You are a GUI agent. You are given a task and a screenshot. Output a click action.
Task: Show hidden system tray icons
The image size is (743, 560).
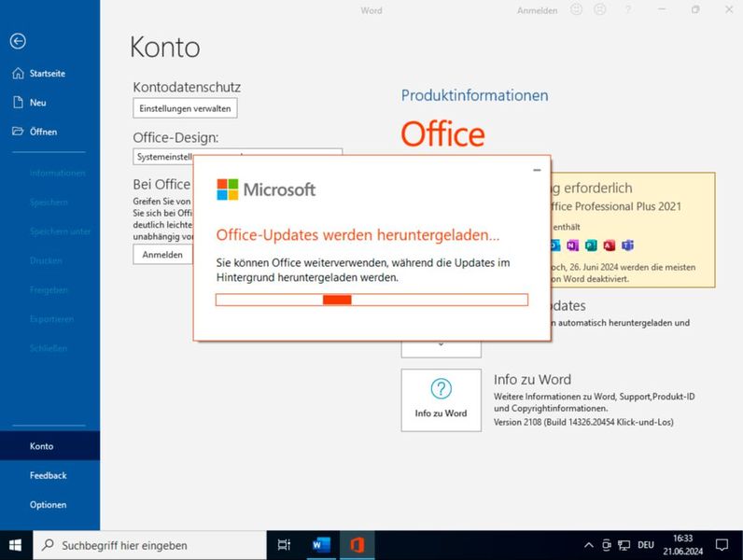pyautogui.click(x=589, y=545)
